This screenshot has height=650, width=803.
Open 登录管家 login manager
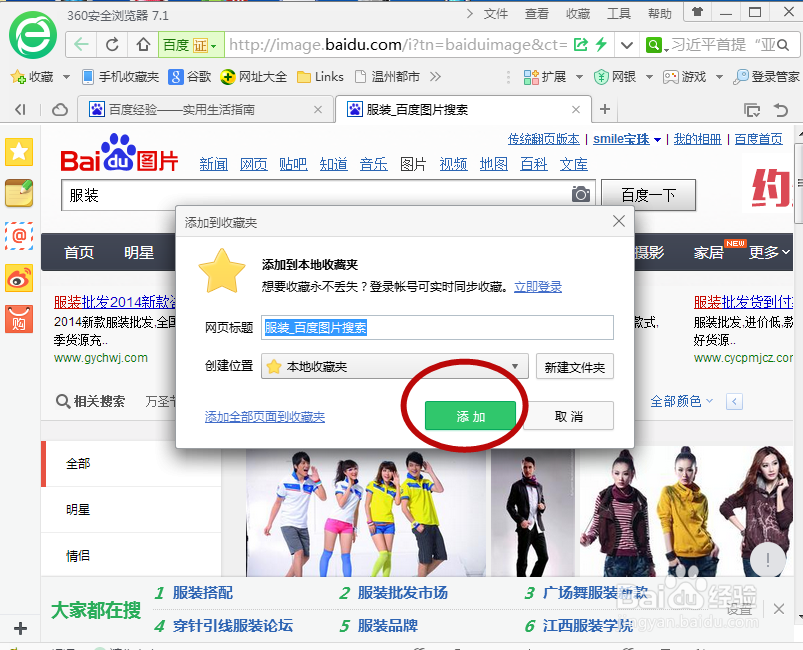tap(766, 77)
